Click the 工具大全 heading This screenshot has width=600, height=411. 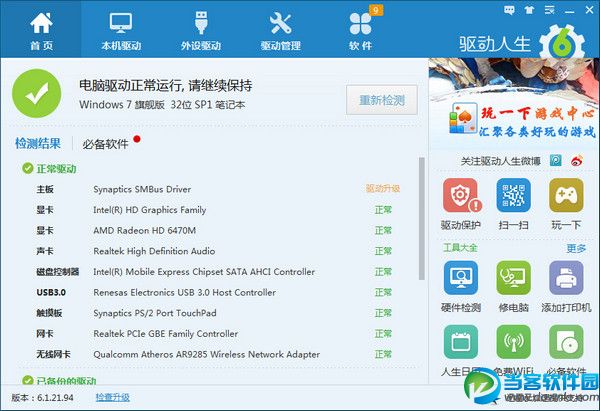[x=460, y=248]
